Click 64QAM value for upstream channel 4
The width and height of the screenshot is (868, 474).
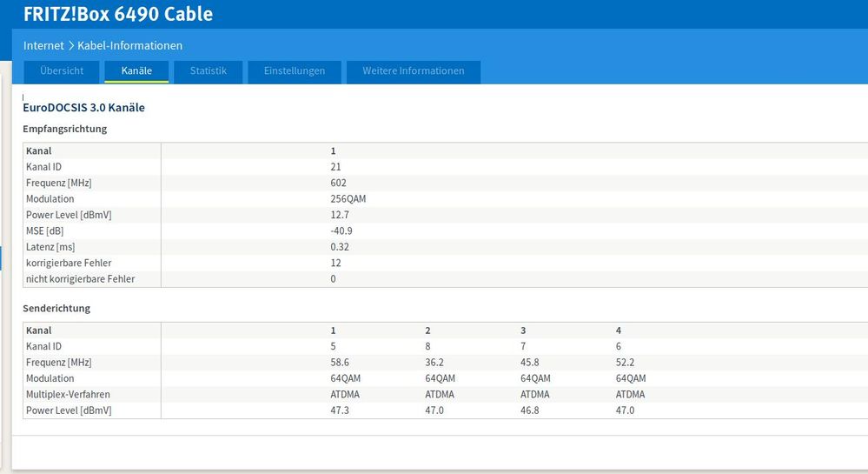(x=631, y=378)
